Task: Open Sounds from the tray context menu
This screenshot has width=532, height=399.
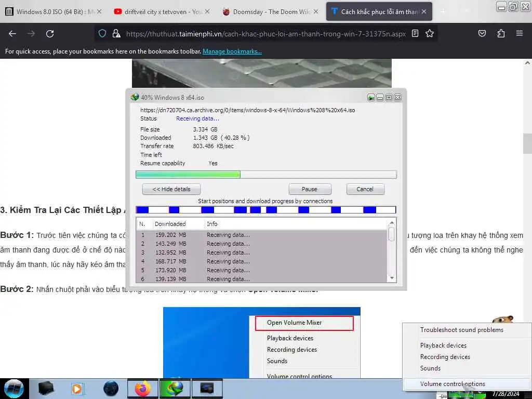Action: click(x=430, y=368)
